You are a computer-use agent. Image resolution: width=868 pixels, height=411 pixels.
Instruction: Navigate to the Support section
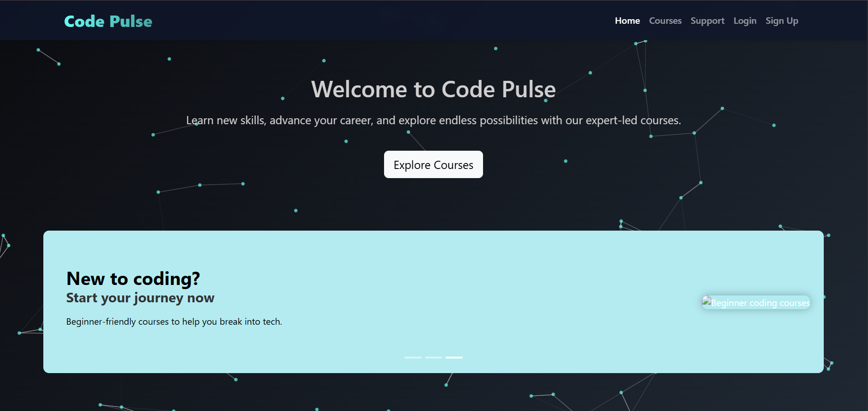(x=707, y=21)
